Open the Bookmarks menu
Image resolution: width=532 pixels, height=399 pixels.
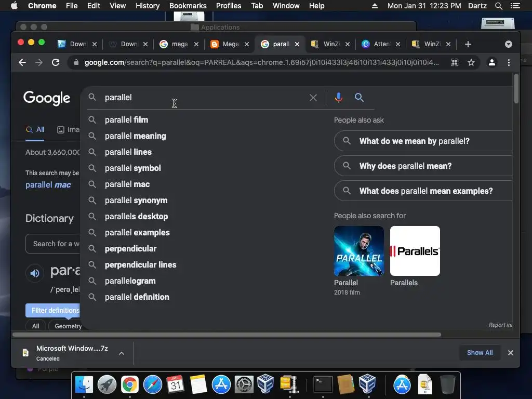tap(188, 6)
